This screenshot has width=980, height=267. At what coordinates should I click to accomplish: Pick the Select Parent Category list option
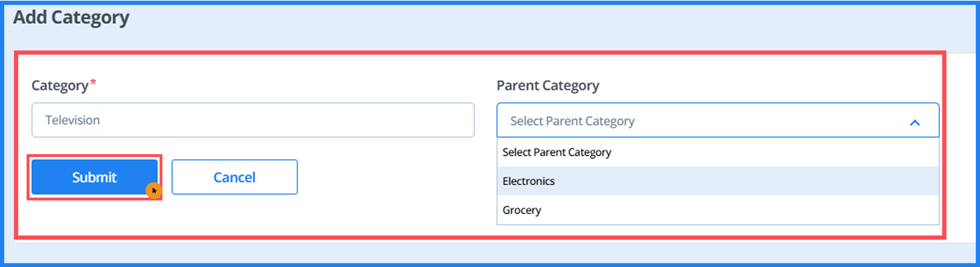pyautogui.click(x=556, y=152)
